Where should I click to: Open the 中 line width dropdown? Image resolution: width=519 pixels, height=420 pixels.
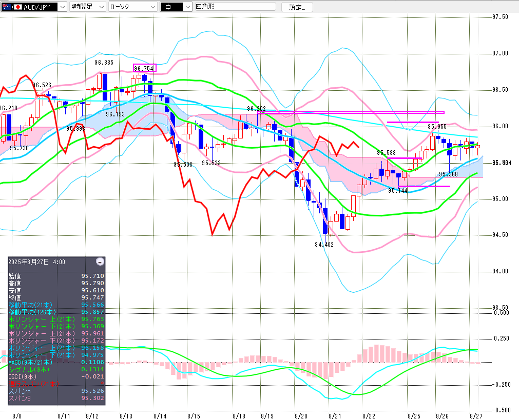click(188, 7)
